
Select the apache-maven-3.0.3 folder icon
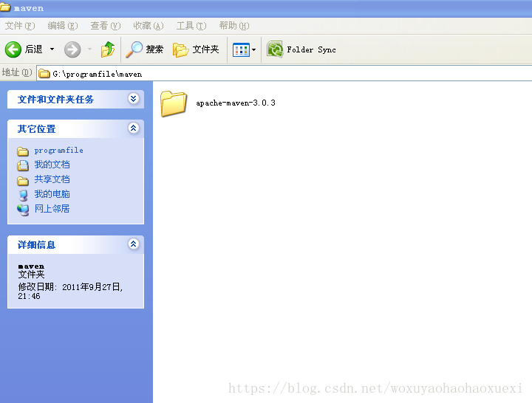pos(174,104)
